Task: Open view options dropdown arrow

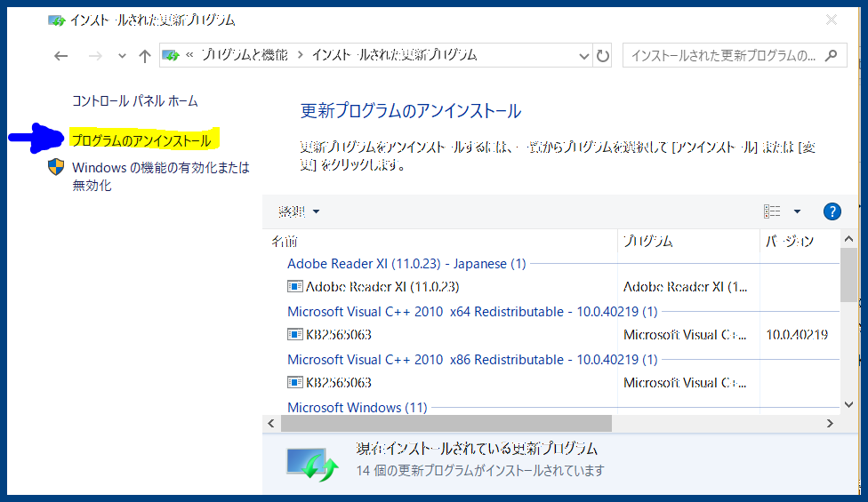Action: [797, 211]
